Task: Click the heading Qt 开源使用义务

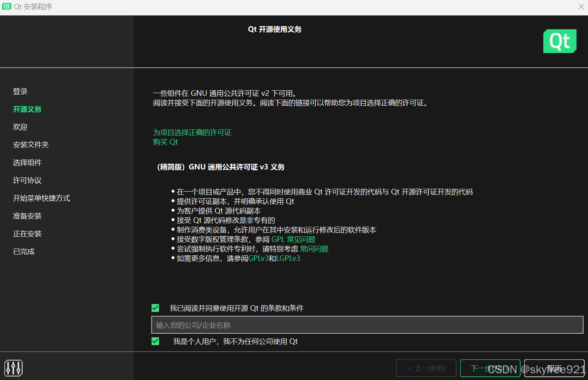Action: (x=275, y=29)
